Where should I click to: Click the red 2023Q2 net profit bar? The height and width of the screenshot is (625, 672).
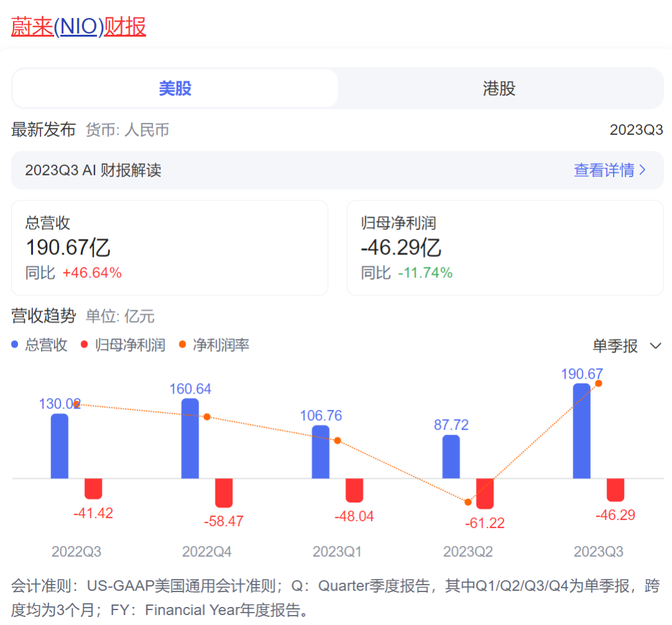pos(485,494)
